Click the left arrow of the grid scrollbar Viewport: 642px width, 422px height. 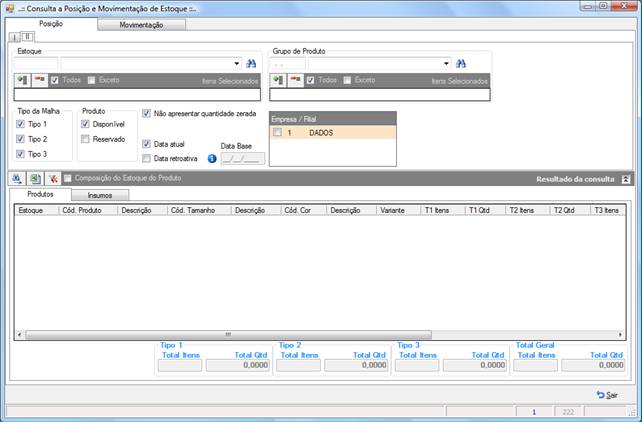19,334
